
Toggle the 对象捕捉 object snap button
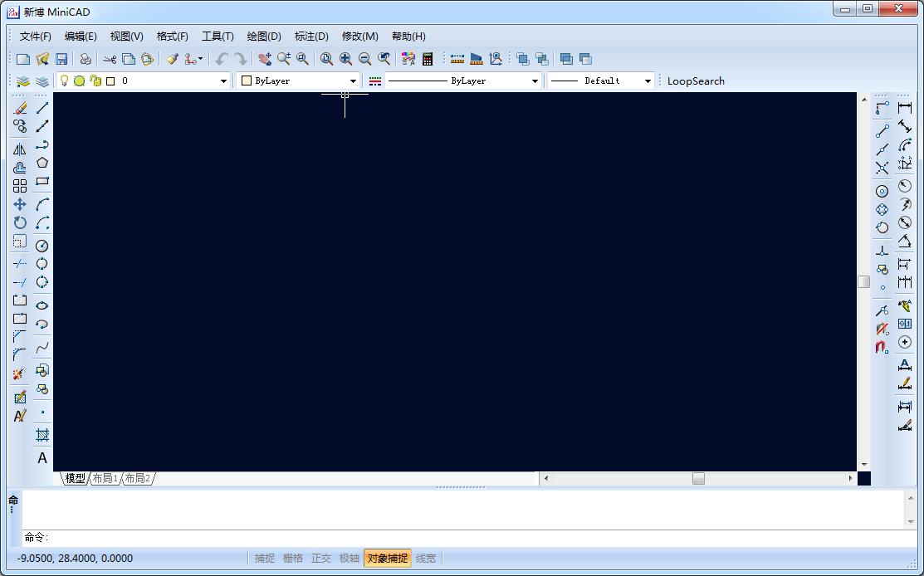pyautogui.click(x=387, y=559)
